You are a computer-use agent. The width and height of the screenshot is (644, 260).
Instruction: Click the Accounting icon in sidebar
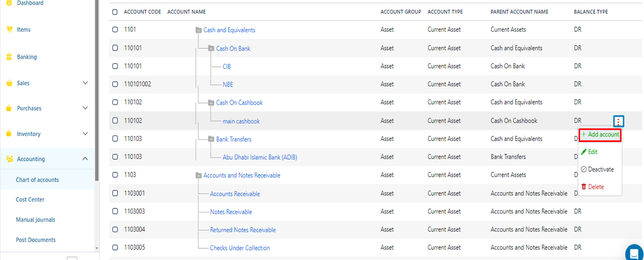click(x=9, y=159)
